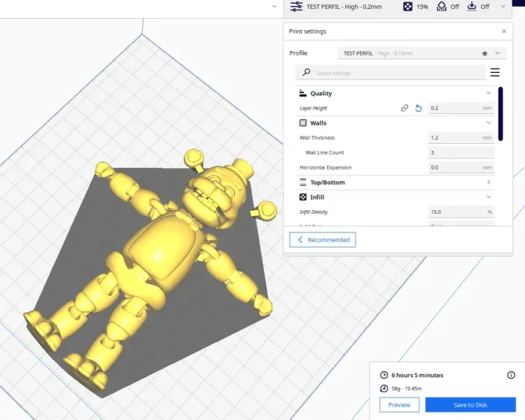
Task: Click the print time clock icon
Action: pyautogui.click(x=384, y=375)
